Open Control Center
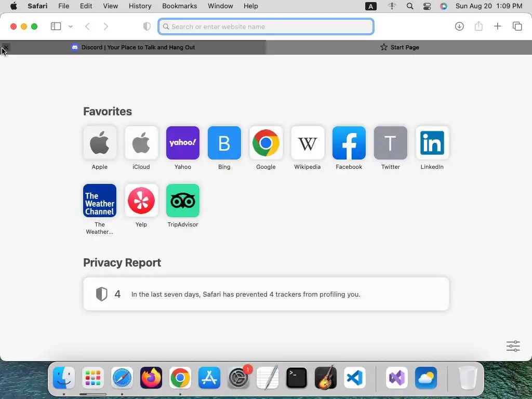The image size is (532, 399). (x=427, y=6)
